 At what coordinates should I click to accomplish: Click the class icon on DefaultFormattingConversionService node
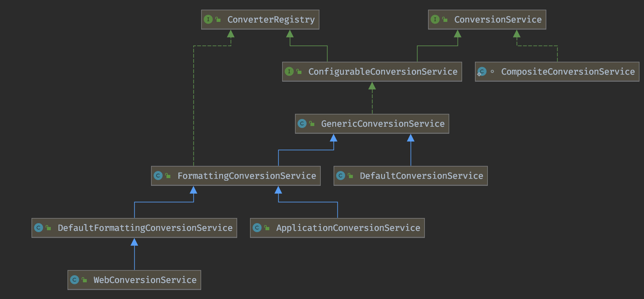tap(39, 228)
